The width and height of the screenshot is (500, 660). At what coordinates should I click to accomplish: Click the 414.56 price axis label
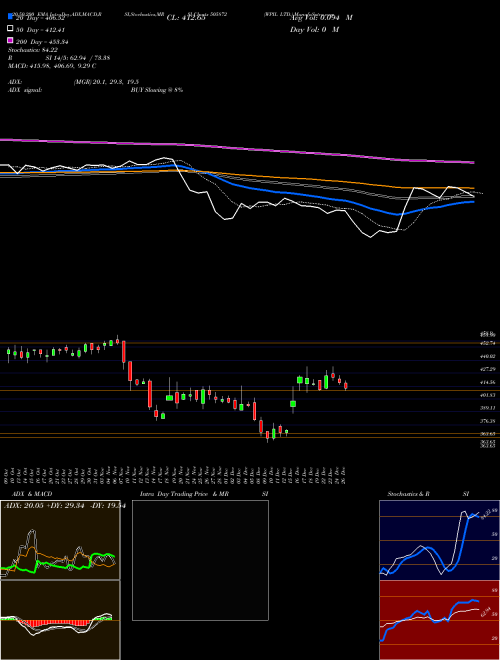tap(489, 382)
